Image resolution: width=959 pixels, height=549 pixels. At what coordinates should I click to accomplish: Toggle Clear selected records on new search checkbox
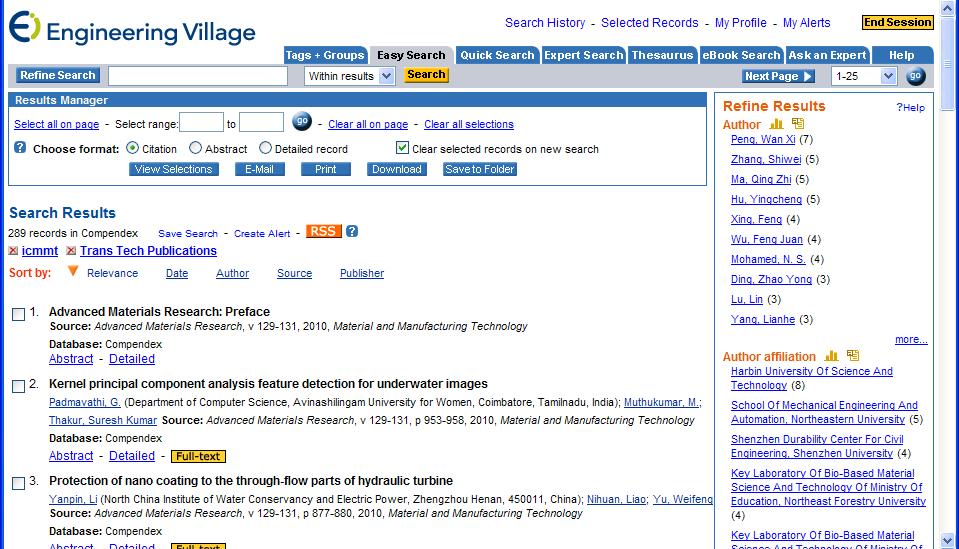click(x=402, y=148)
